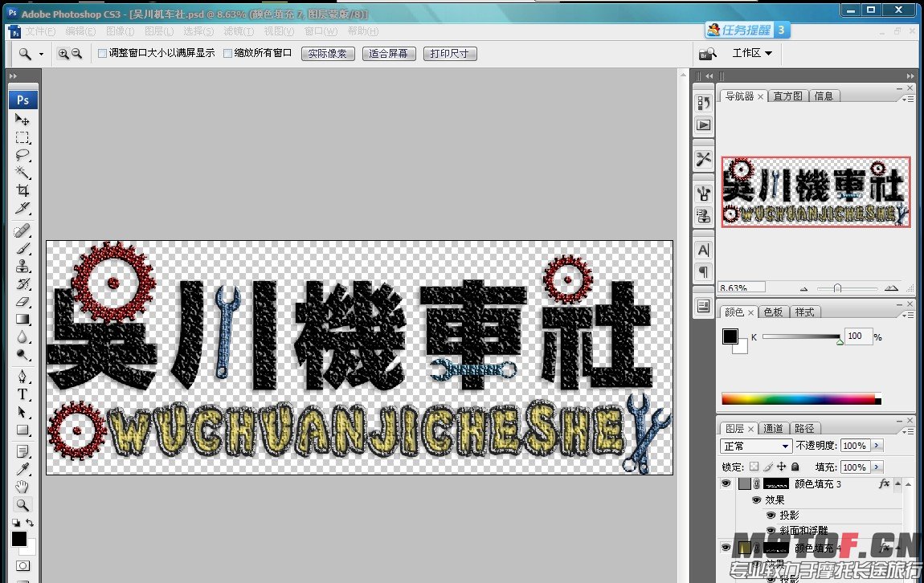Toggle lock all padlock icon
The width and height of the screenshot is (924, 583).
[x=795, y=467]
